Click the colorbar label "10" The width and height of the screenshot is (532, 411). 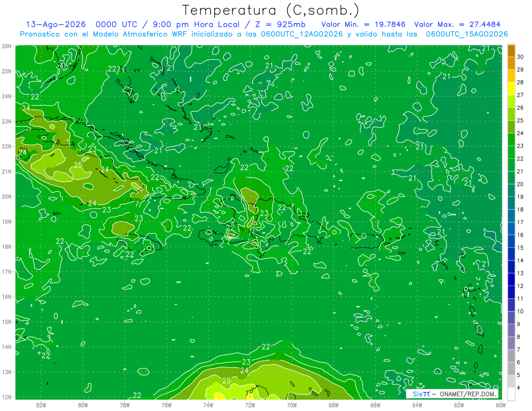[520, 311]
